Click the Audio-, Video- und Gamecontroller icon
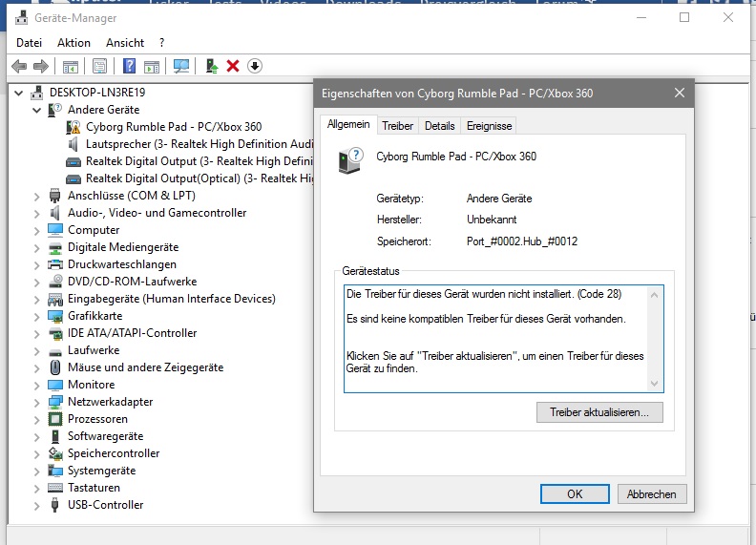Screen dimensions: 756x545 point(55,213)
